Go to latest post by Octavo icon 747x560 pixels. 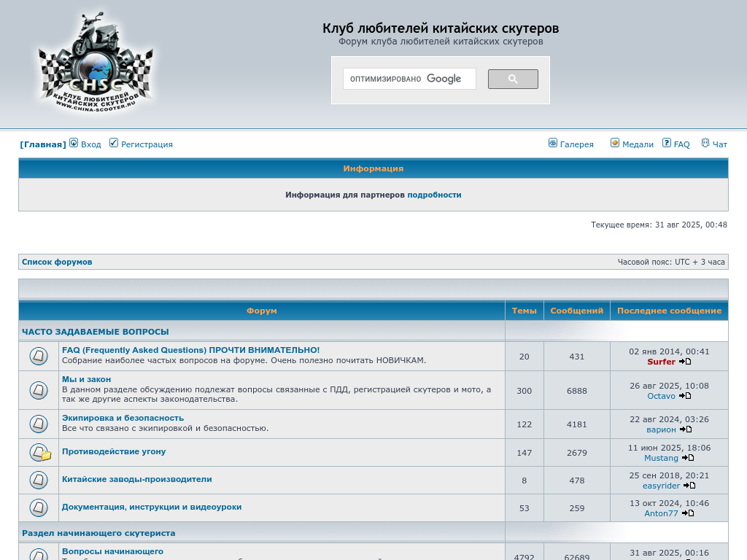coord(685,396)
